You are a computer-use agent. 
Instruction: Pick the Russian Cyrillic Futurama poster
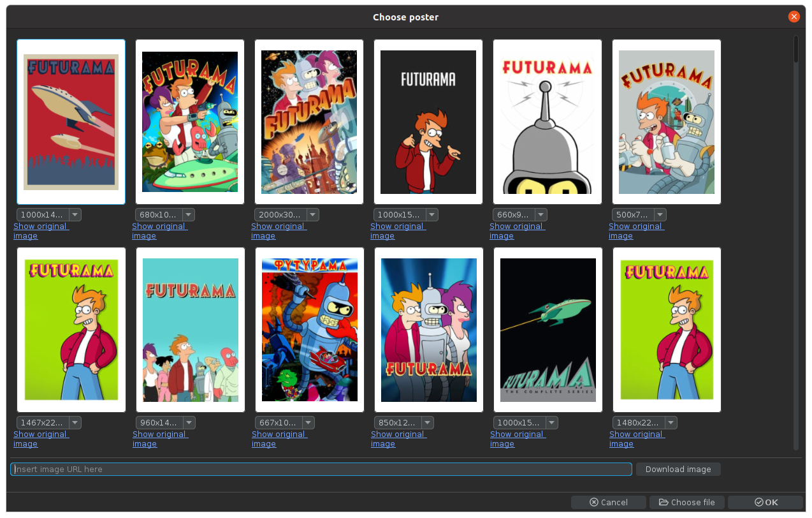tap(309, 330)
